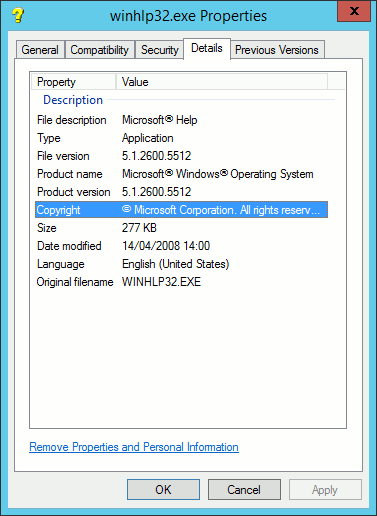
Task: Click Microsoft® Windows® Operating System value
Action: (218, 174)
